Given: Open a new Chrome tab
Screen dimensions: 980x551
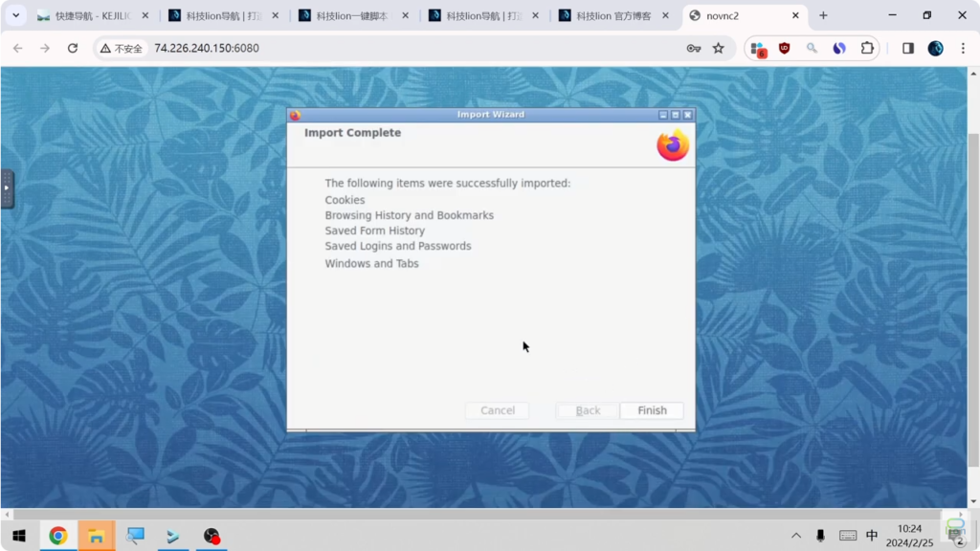Looking at the screenshot, I should [823, 15].
